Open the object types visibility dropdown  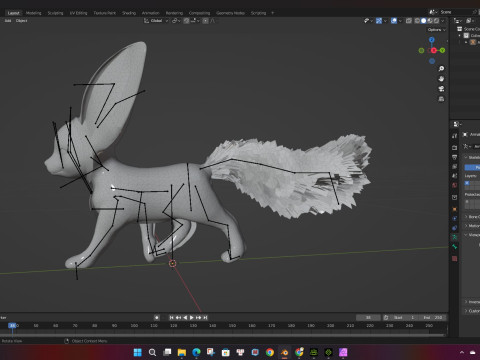tap(368, 21)
